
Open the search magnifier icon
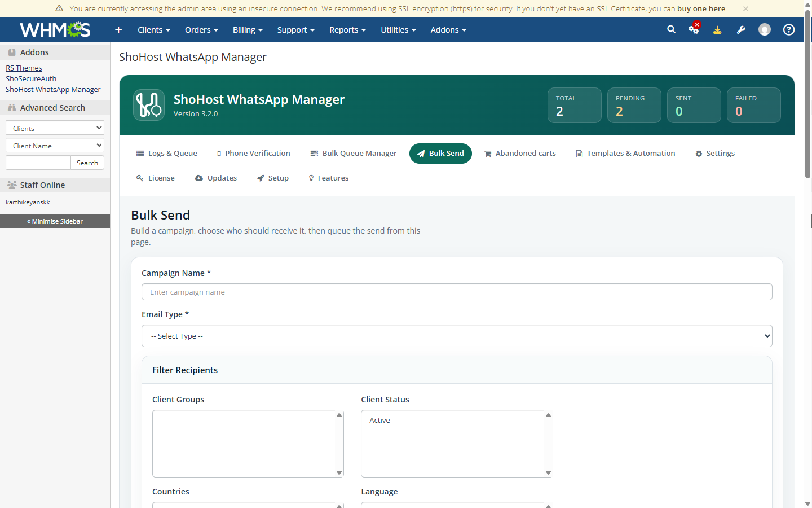click(x=671, y=29)
